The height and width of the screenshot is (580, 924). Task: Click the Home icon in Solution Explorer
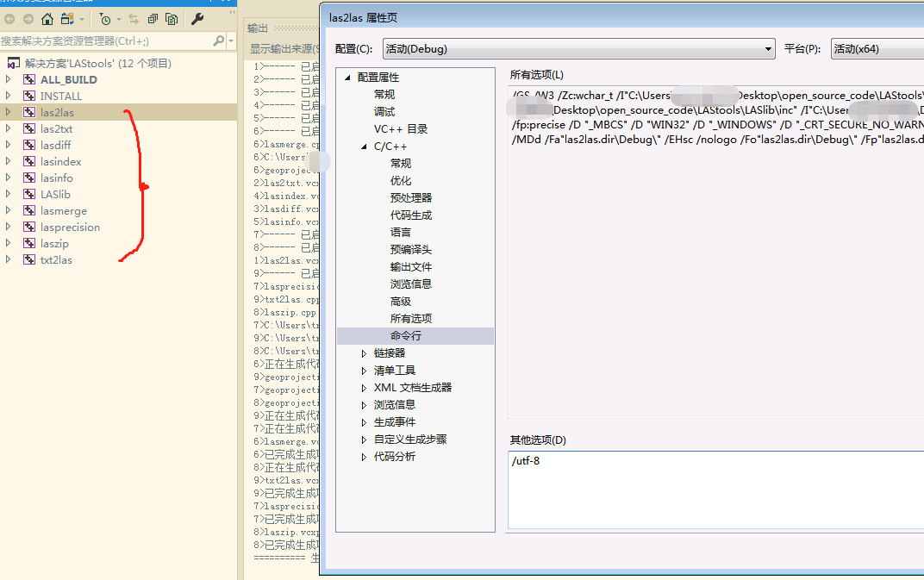(47, 20)
